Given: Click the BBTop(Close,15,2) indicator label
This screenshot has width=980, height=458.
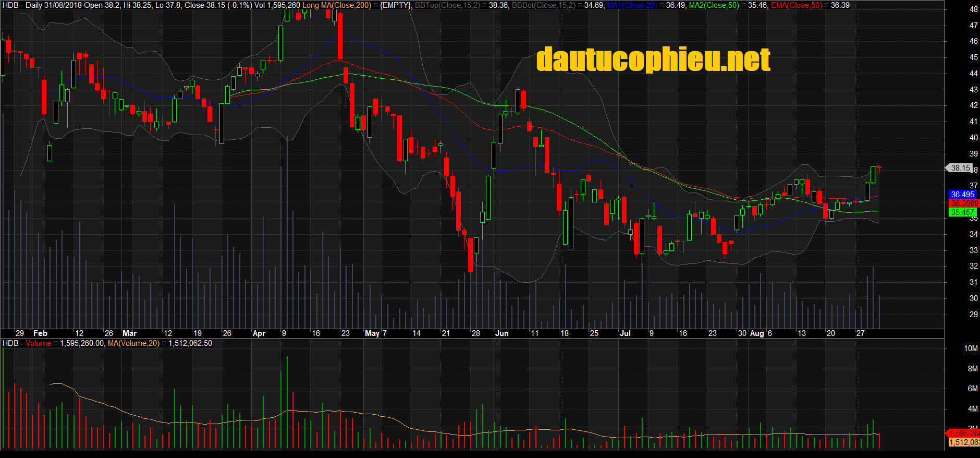Looking at the screenshot, I should [447, 5].
